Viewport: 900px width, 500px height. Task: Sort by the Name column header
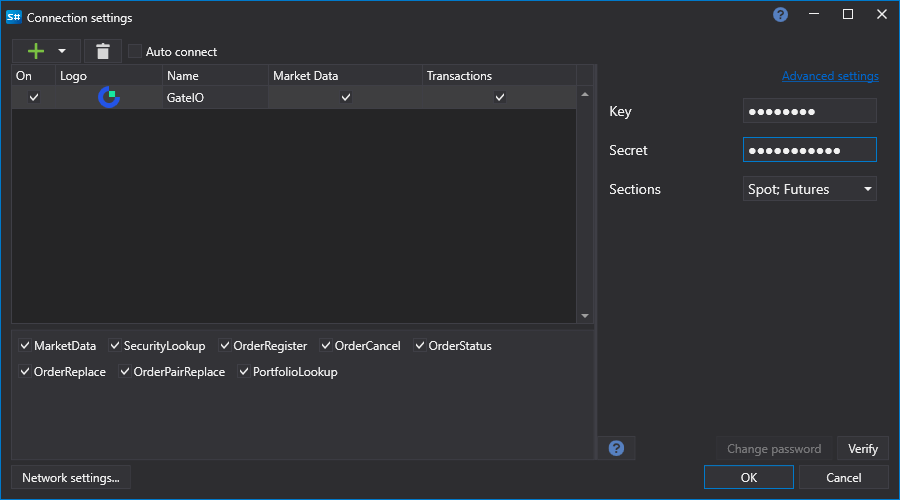point(215,76)
